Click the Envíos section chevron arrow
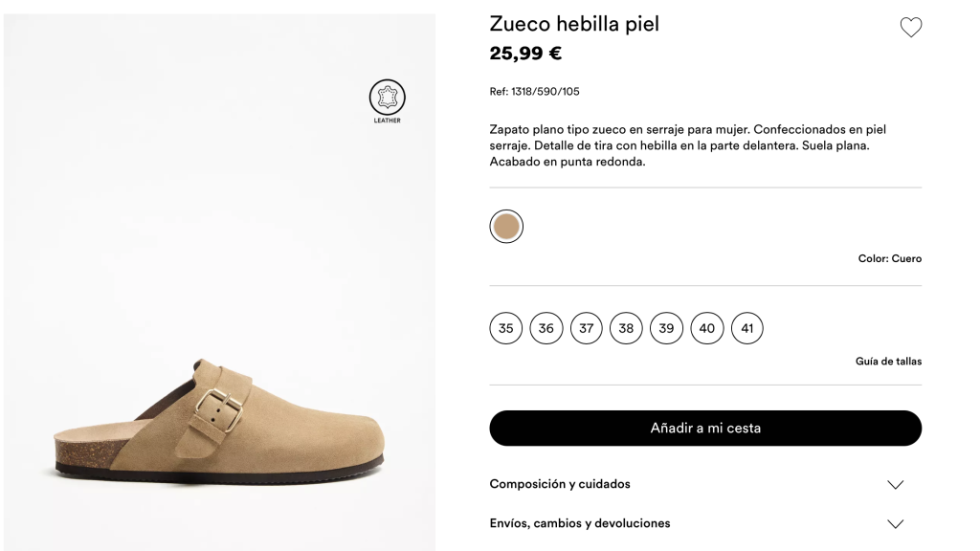This screenshot has height=551, width=980. tap(896, 523)
